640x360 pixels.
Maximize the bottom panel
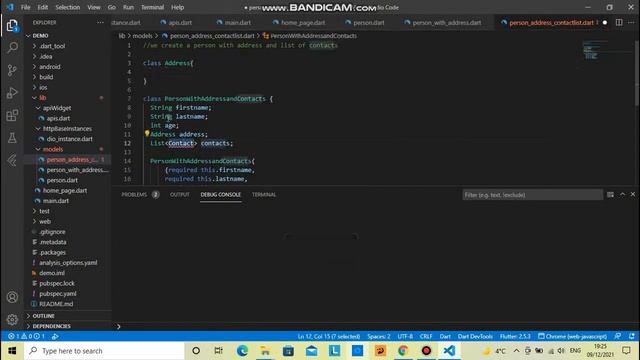pyautogui.click(x=622, y=194)
